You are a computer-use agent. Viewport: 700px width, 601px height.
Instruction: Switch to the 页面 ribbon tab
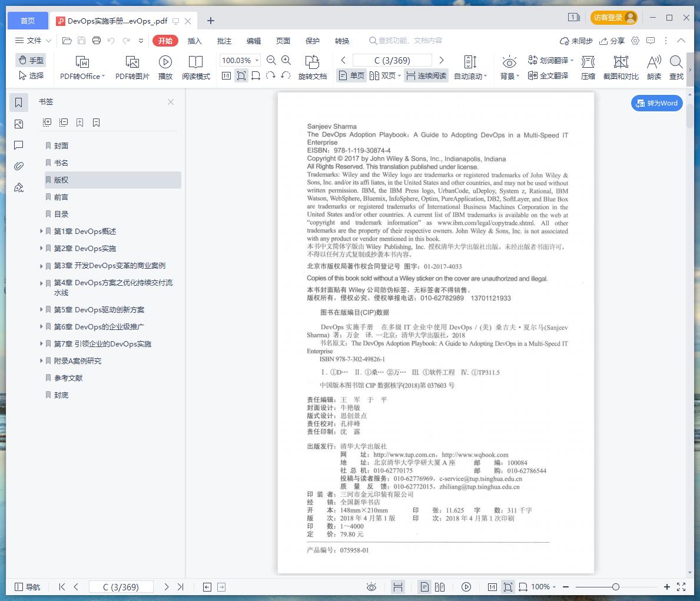pos(283,41)
